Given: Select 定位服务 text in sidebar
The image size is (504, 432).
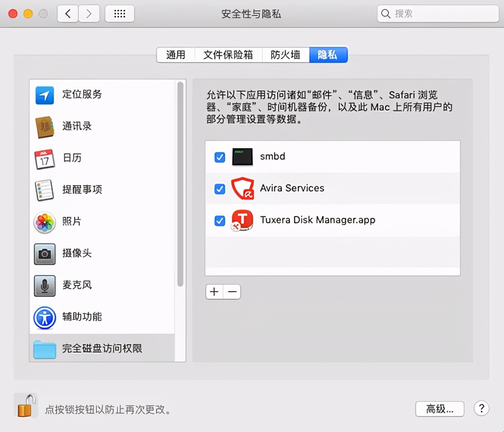Looking at the screenshot, I should (x=82, y=94).
